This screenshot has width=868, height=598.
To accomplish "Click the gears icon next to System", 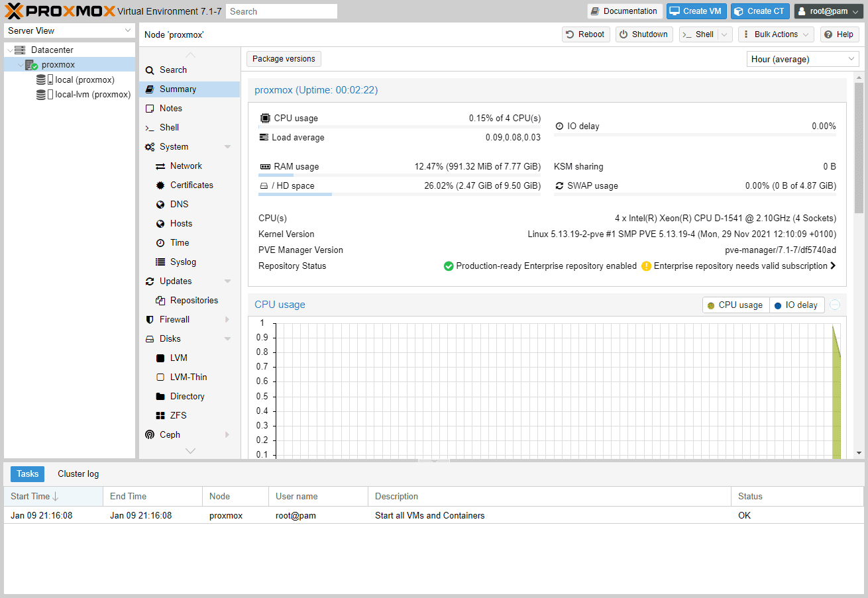I will 150,147.
